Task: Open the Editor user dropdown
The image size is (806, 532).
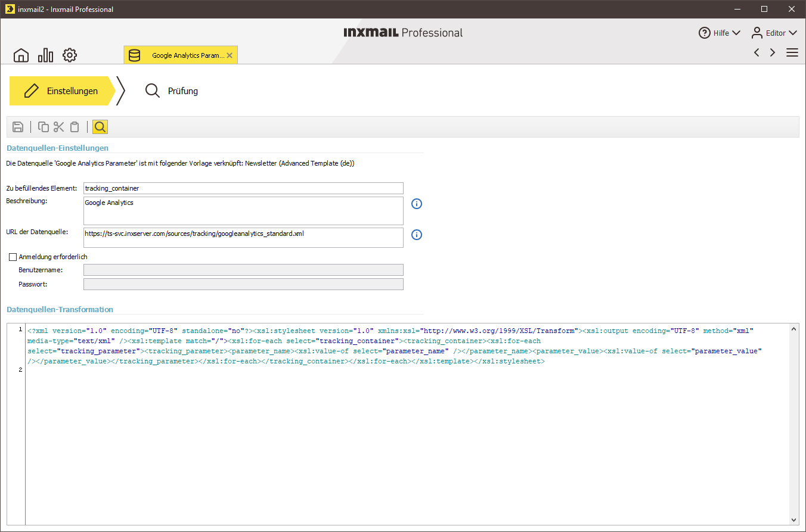Action: pos(774,33)
